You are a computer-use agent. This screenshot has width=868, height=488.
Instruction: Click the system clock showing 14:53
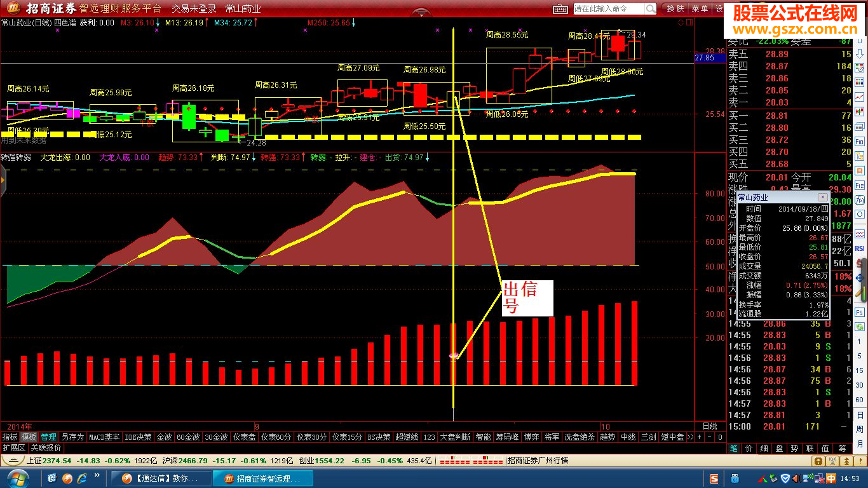pos(850,478)
